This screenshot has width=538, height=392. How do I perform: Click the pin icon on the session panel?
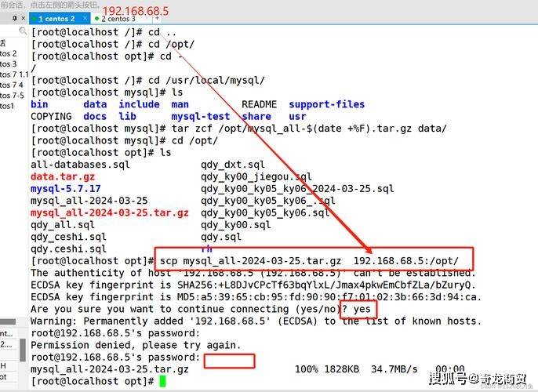(14, 18)
